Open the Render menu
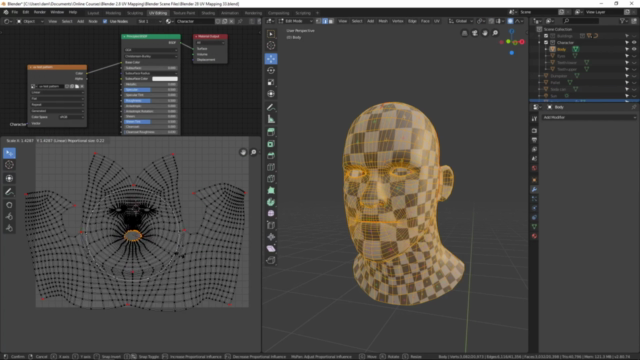Image resolution: width=640 pixels, height=360 pixels. pyautogui.click(x=40, y=12)
